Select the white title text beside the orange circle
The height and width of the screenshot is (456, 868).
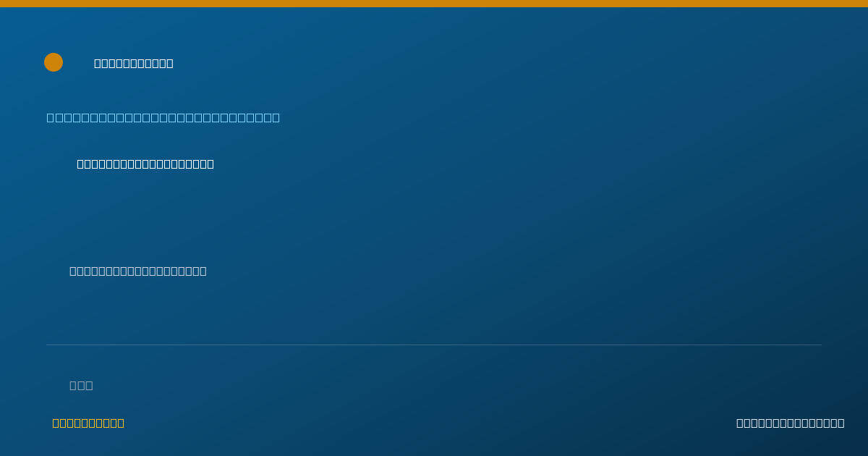click(x=134, y=63)
